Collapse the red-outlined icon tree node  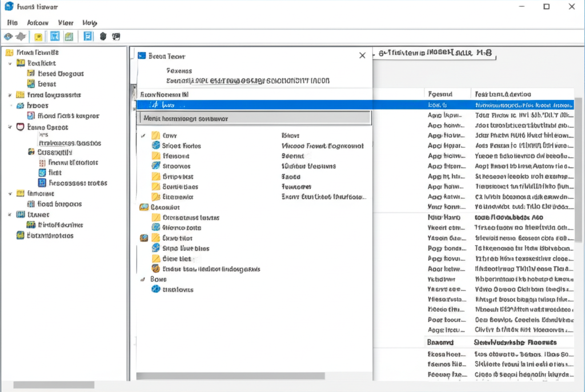(x=10, y=127)
